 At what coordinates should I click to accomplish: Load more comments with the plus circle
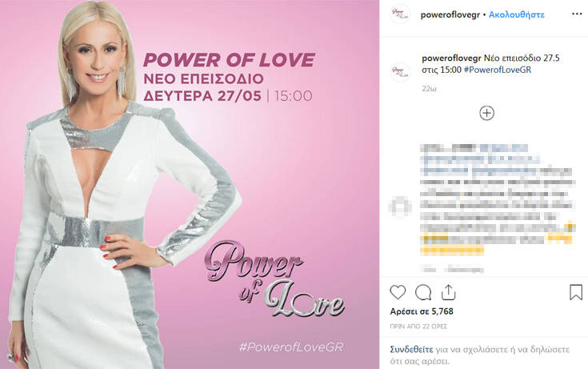click(486, 113)
